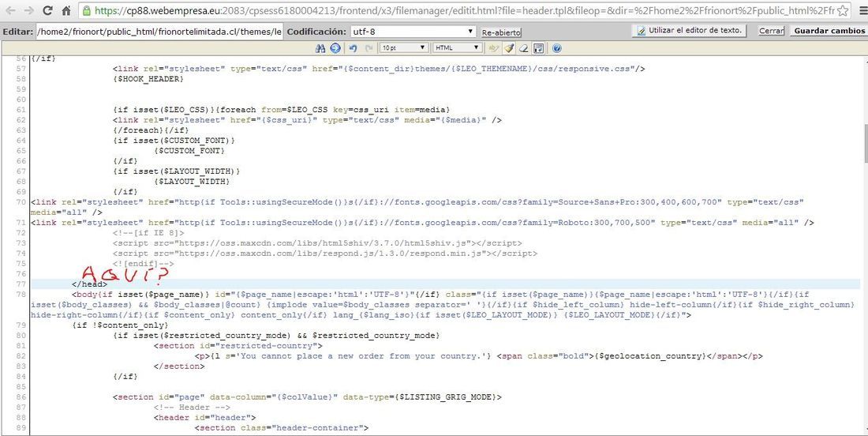Click the eraser reset highlight icon

click(x=524, y=49)
